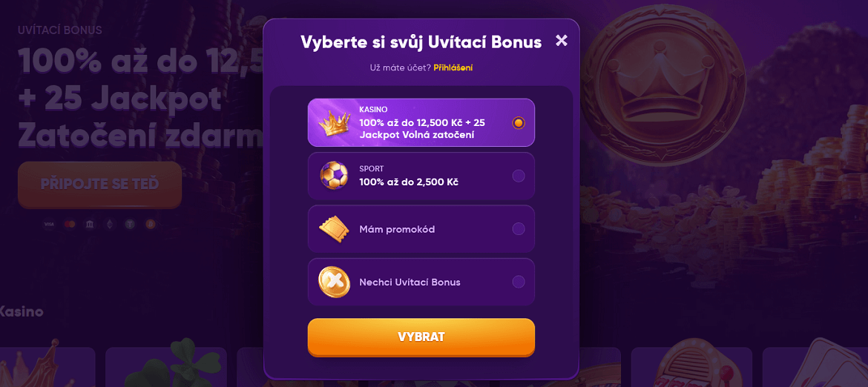The width and height of the screenshot is (868, 387).
Task: Click the Tether payment icon
Action: pyautogui.click(x=130, y=224)
